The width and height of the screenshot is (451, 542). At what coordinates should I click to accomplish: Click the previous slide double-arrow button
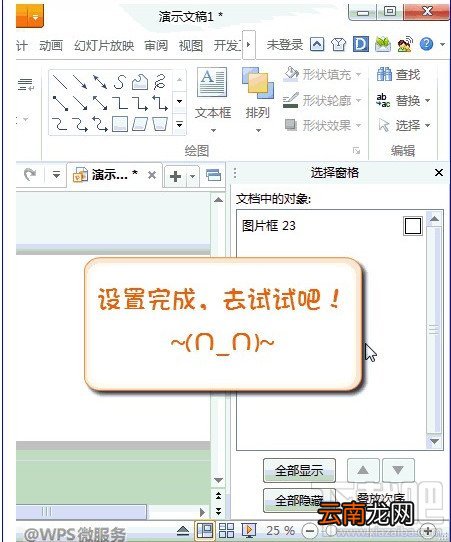[x=218, y=496]
